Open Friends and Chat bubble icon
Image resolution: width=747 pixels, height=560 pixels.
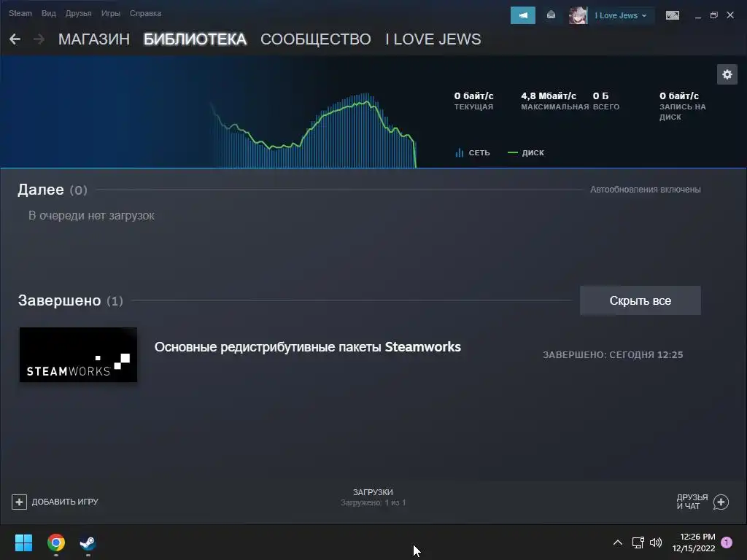point(721,502)
